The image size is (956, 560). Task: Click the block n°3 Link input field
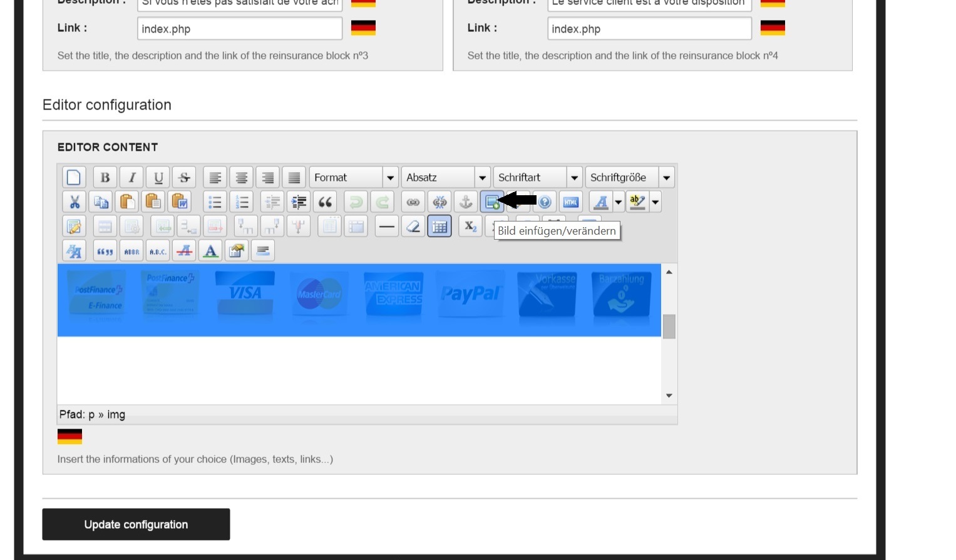click(240, 29)
